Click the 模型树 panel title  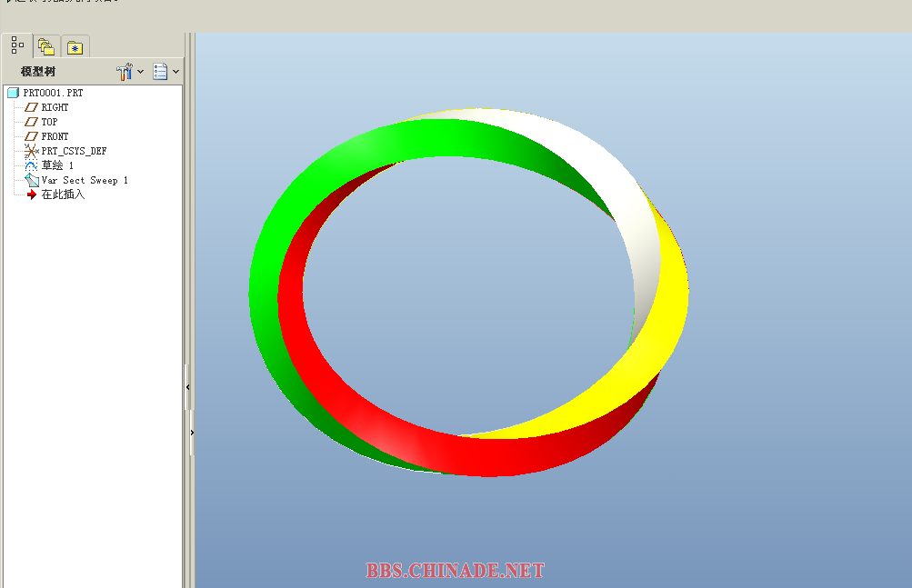pos(38,72)
